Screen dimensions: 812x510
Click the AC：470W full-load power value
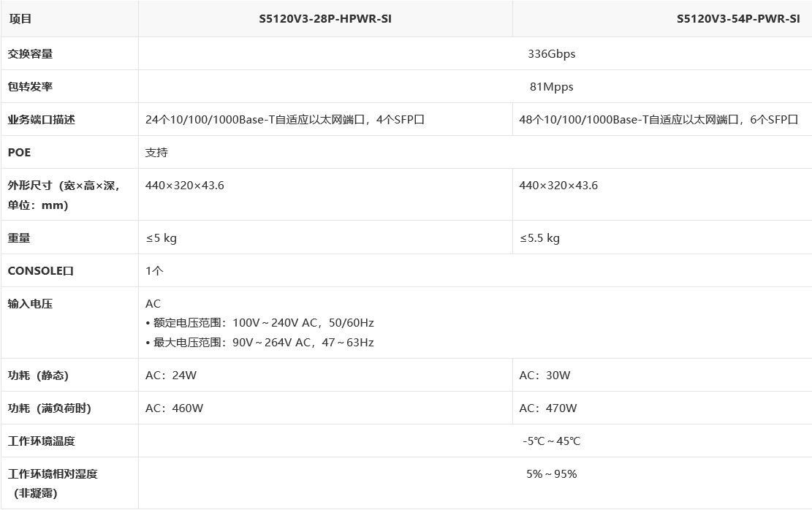click(547, 408)
